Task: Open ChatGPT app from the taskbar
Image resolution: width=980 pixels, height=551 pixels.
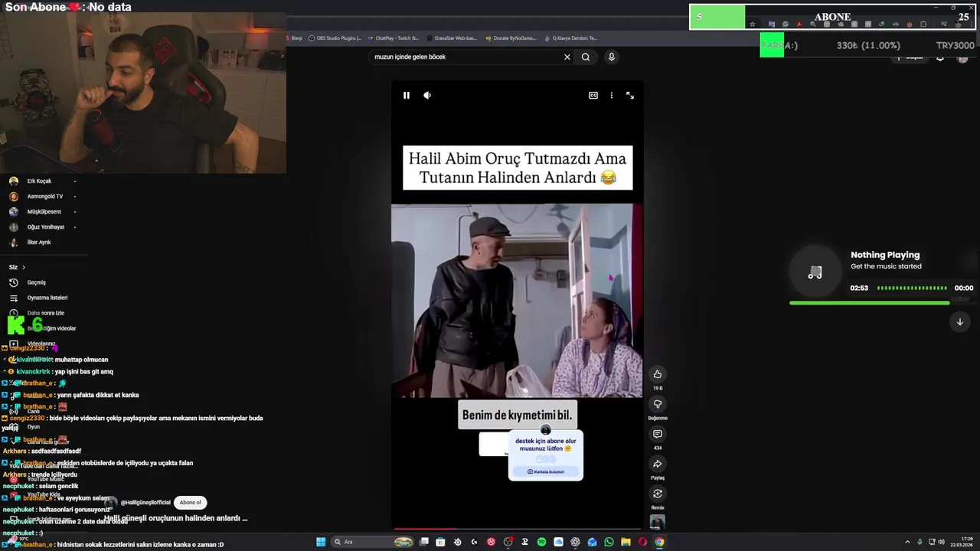Action: click(x=575, y=542)
